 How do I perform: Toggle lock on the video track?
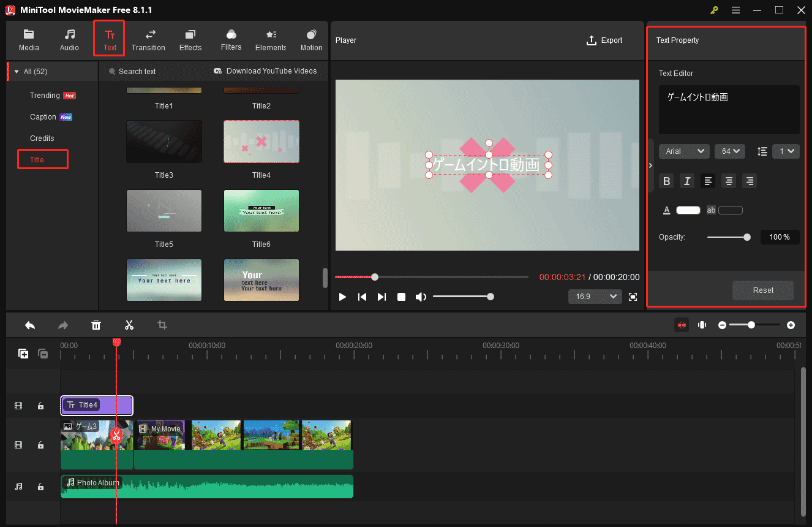click(x=40, y=445)
